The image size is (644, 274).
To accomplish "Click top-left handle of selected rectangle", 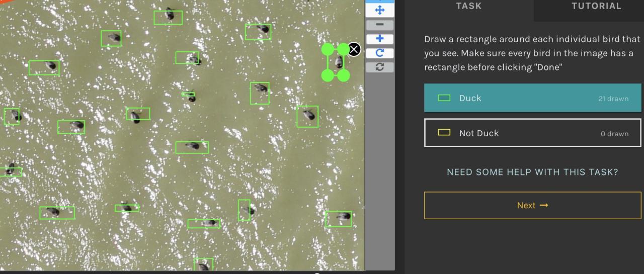I will pos(328,49).
